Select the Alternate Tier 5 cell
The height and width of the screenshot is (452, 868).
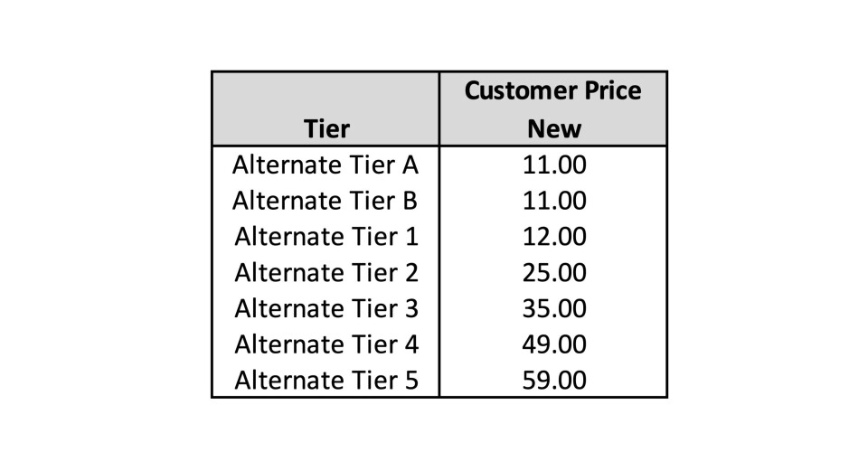[x=326, y=381]
